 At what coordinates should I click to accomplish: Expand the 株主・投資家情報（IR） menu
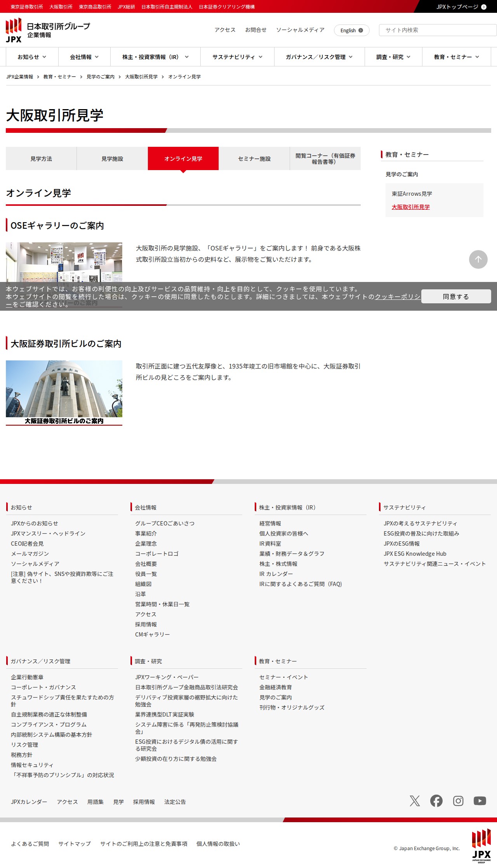tap(155, 57)
